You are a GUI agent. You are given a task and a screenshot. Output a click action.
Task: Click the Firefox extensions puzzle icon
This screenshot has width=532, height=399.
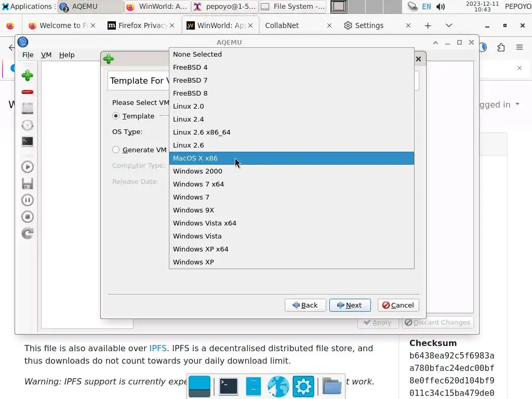(501, 47)
